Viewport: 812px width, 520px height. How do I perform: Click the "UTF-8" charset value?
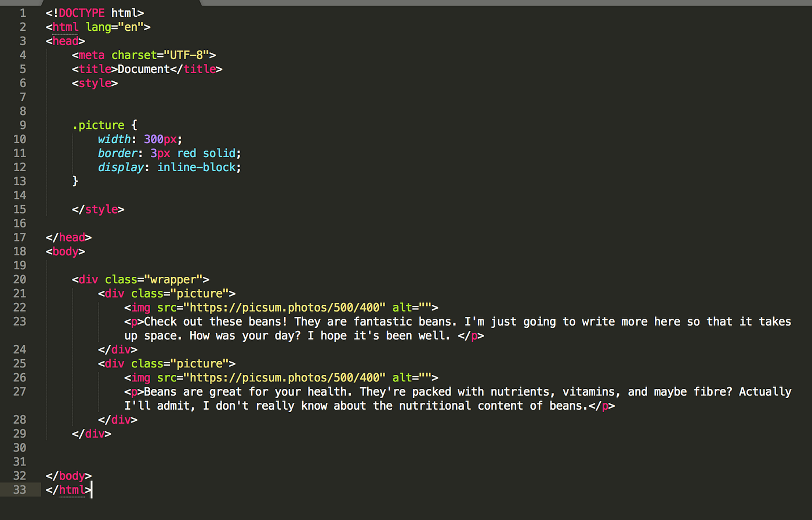click(186, 55)
